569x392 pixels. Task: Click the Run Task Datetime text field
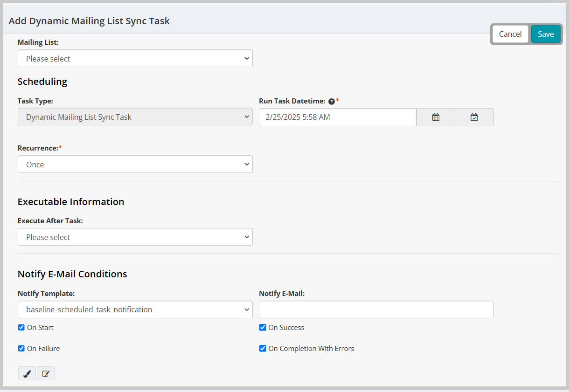(x=337, y=117)
